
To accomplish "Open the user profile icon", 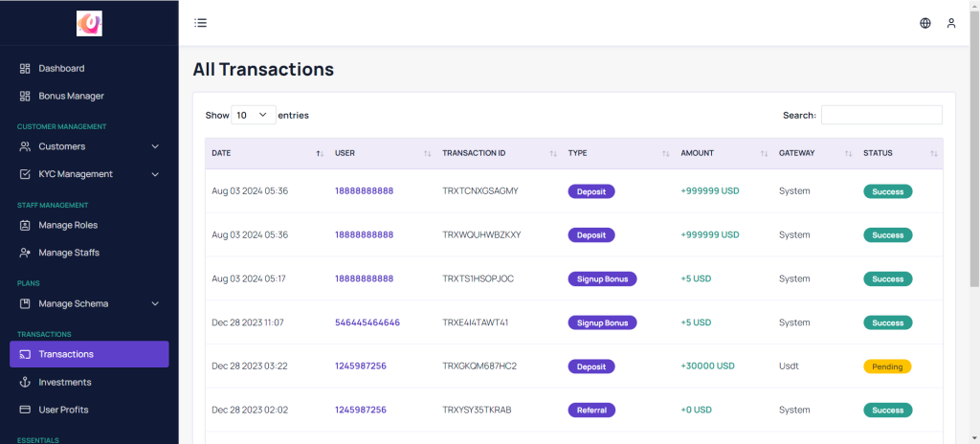I will point(950,23).
